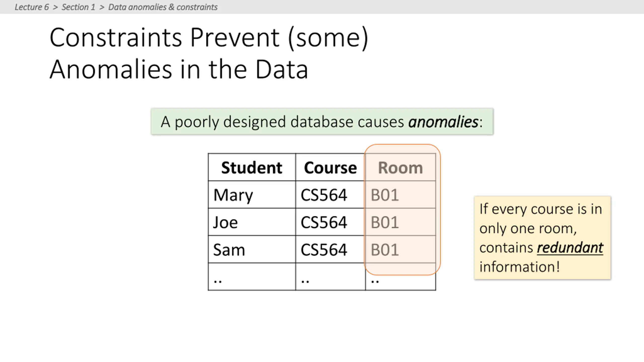Click the "Student" column header
The height and width of the screenshot is (362, 644).
[252, 168]
